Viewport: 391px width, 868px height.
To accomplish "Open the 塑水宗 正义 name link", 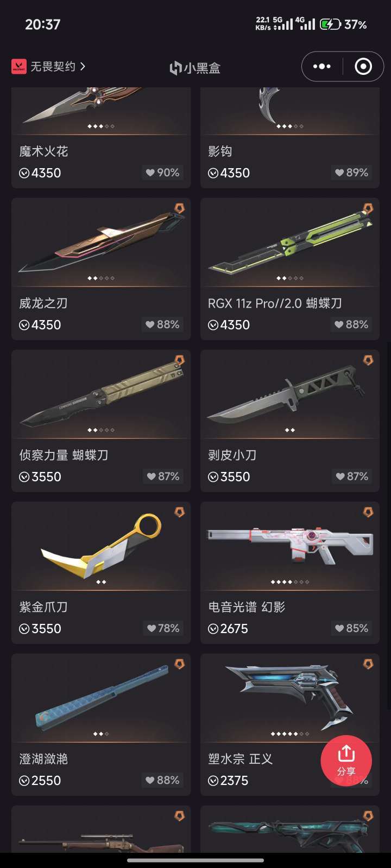I will pyautogui.click(x=240, y=759).
